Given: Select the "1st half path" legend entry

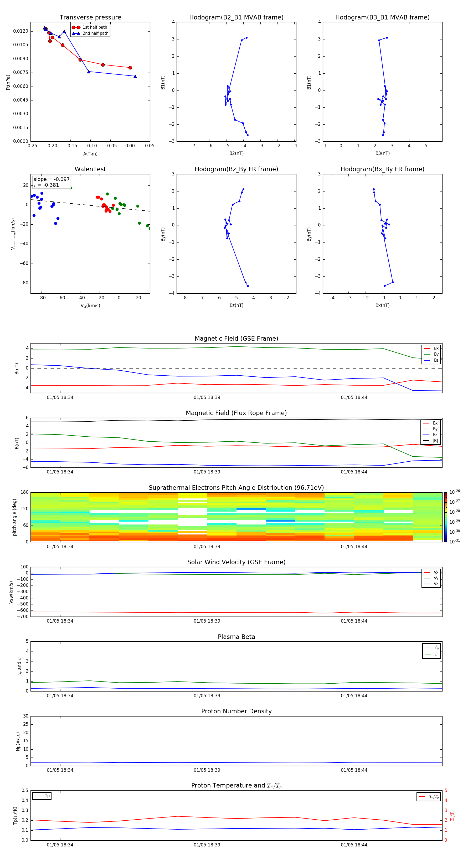Looking at the screenshot, I should click(90, 27).
